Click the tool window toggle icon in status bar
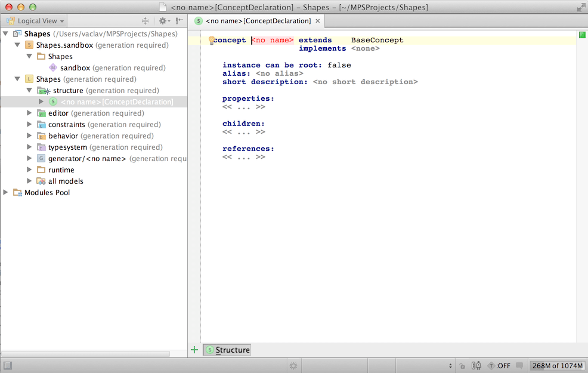Screen dimensions: 588x373 (8, 365)
